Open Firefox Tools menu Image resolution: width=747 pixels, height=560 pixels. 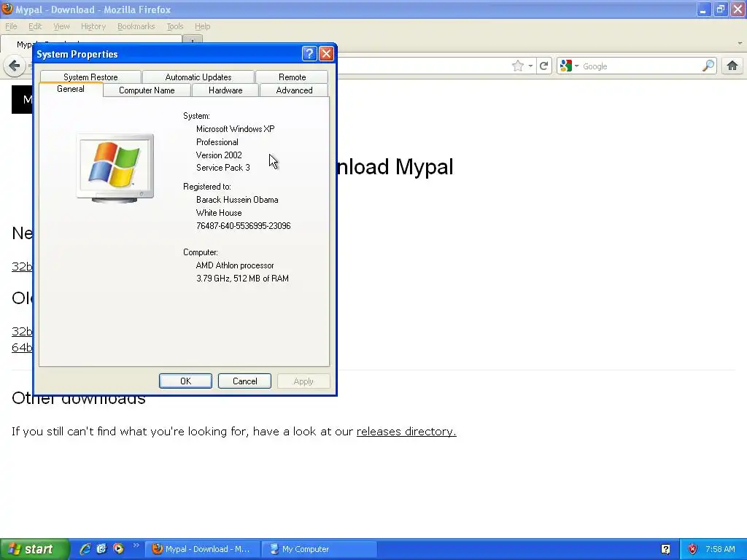pos(175,26)
